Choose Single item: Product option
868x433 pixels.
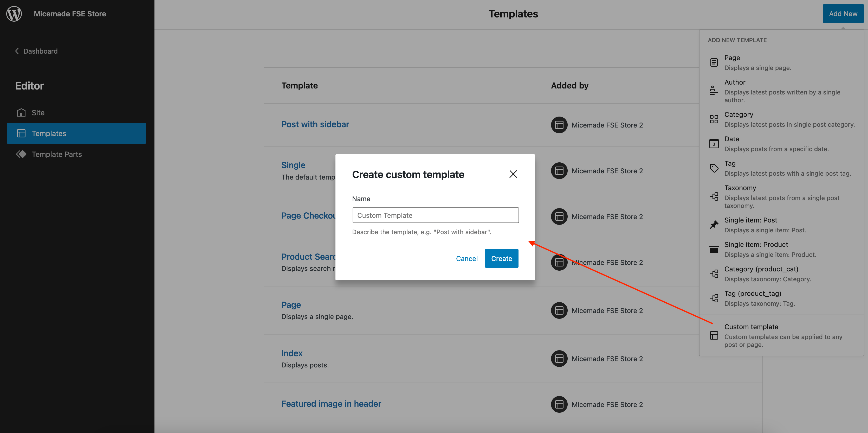click(781, 249)
